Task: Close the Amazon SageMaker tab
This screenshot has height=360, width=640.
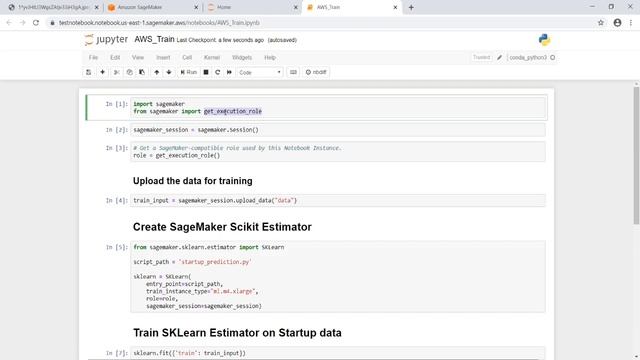Action: tap(196, 7)
